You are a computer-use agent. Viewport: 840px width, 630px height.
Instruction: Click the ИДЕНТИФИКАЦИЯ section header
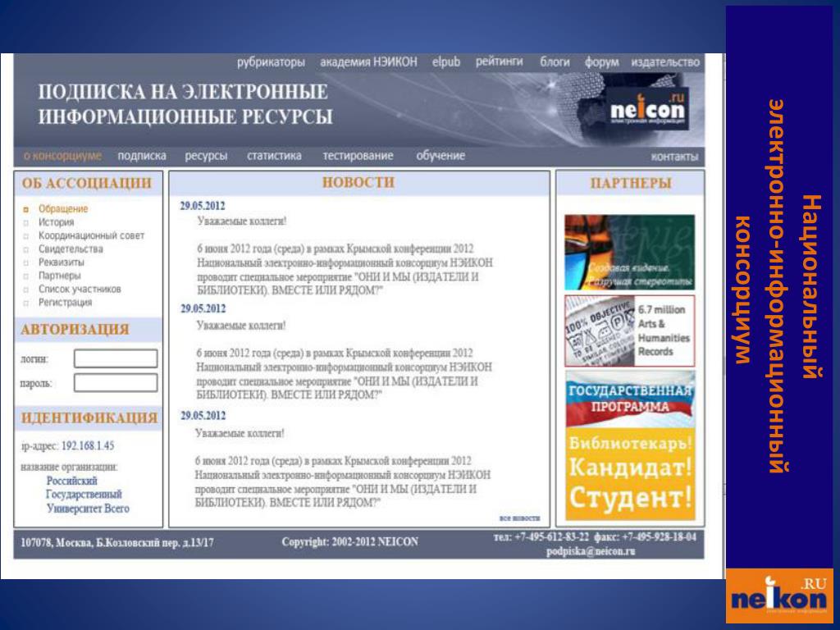pos(89,418)
